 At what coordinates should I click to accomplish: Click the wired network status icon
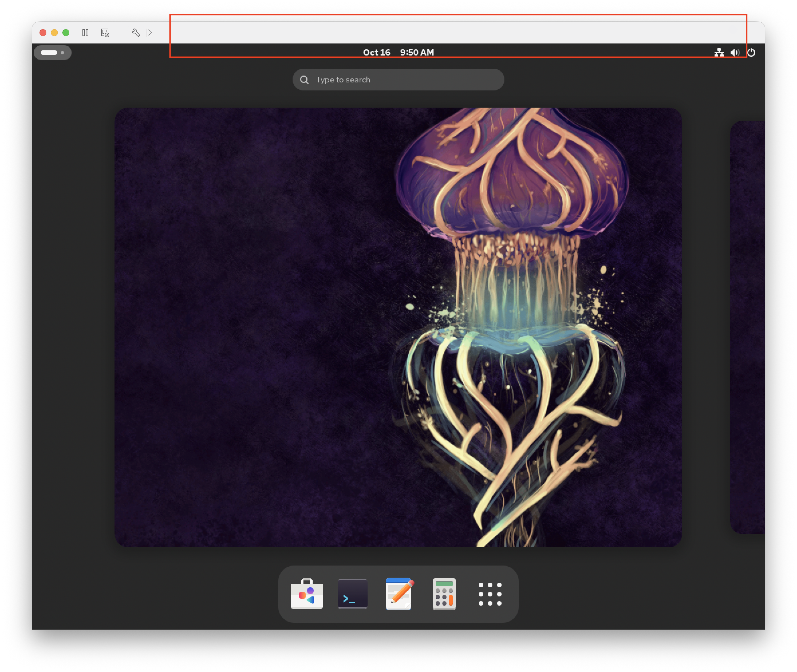[x=719, y=53]
